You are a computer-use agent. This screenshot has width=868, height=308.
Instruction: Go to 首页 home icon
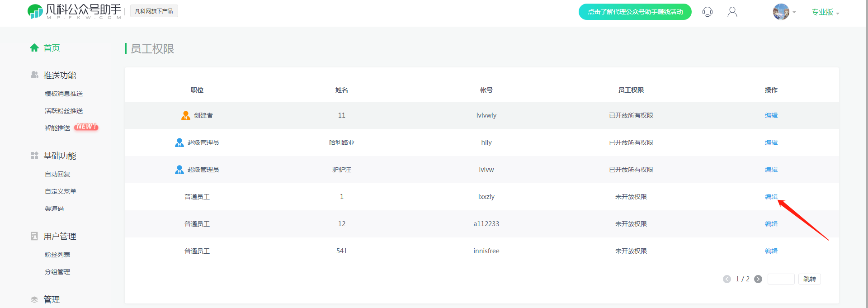(x=34, y=47)
